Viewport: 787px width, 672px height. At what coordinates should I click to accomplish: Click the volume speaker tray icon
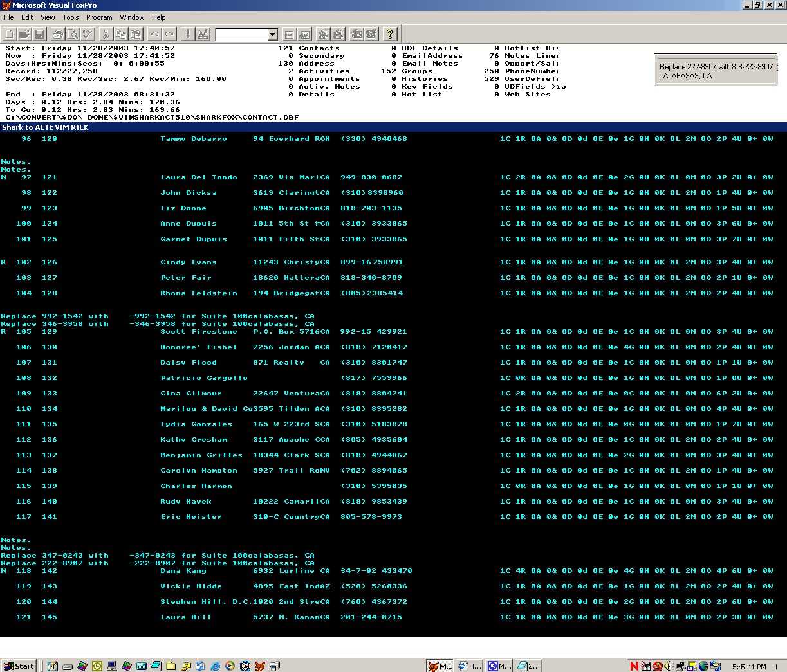(x=667, y=666)
